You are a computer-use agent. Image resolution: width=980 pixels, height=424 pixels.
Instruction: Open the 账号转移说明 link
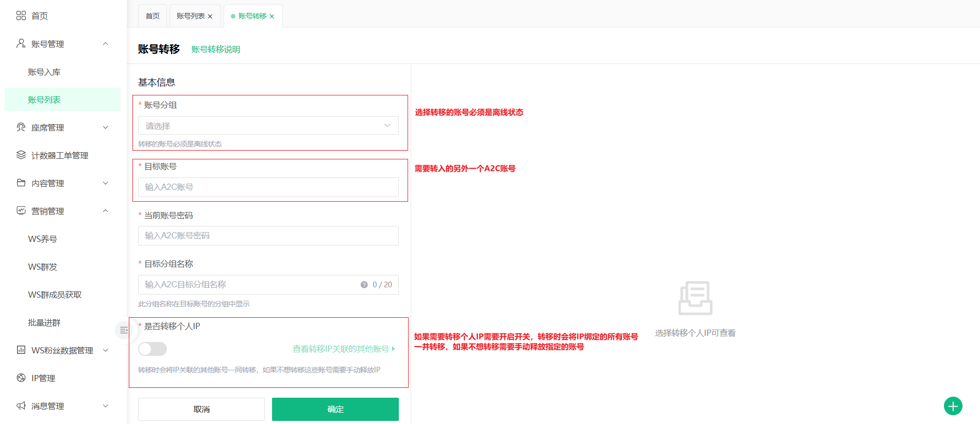click(215, 50)
